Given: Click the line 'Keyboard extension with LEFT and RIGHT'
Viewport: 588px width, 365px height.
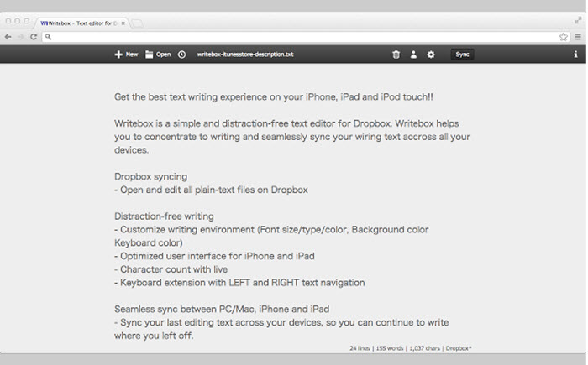Looking at the screenshot, I should [239, 283].
